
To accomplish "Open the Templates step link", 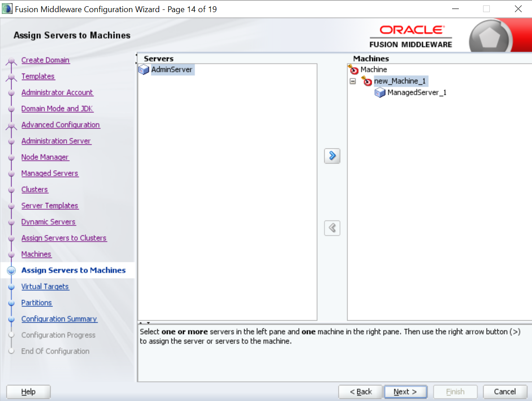I will tap(38, 76).
